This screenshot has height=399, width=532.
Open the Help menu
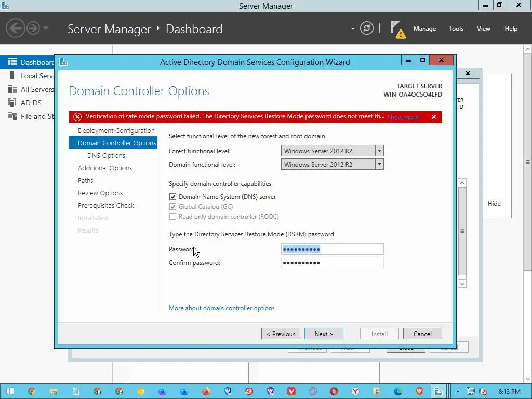pos(511,29)
